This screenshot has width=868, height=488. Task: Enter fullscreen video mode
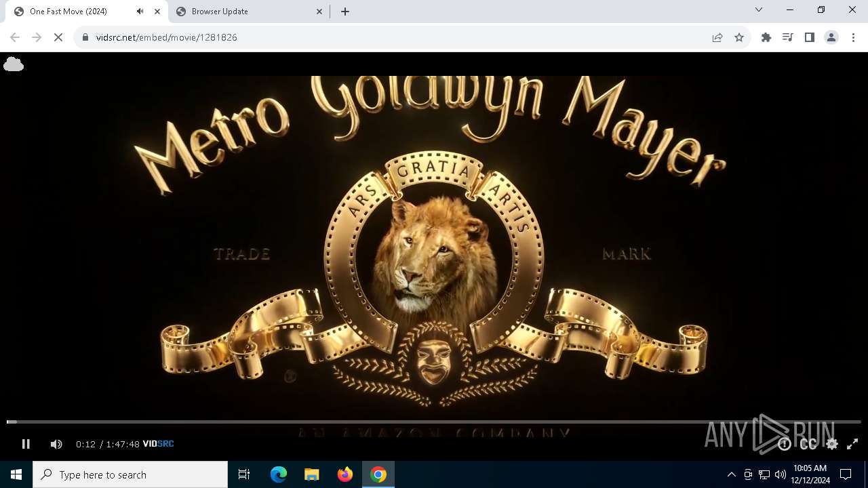[852, 444]
